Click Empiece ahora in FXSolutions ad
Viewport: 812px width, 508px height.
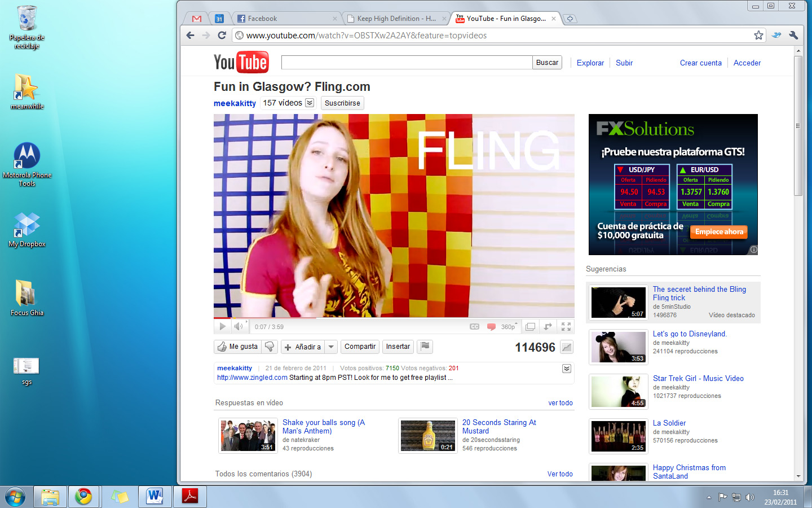(x=719, y=232)
